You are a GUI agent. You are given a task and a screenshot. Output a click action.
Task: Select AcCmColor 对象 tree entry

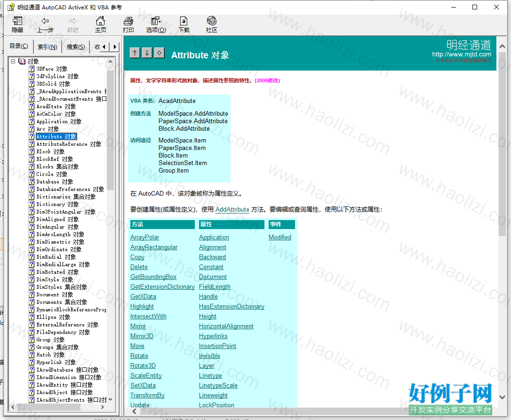[x=56, y=114]
